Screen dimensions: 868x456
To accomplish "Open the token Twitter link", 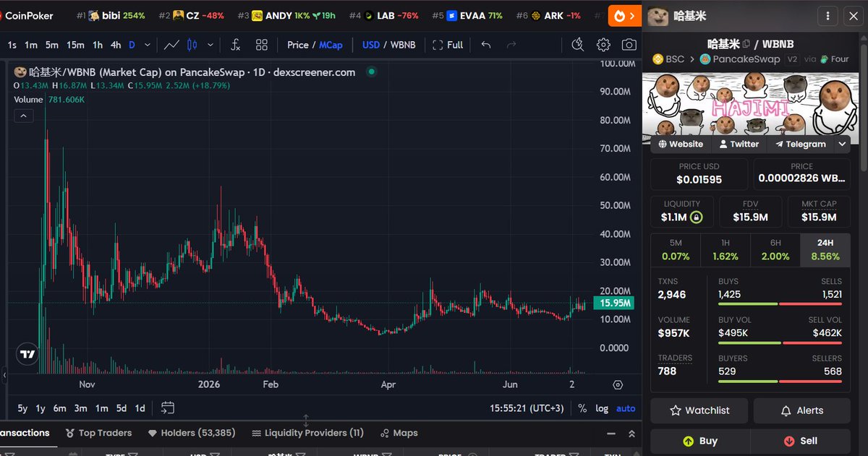I will point(739,144).
